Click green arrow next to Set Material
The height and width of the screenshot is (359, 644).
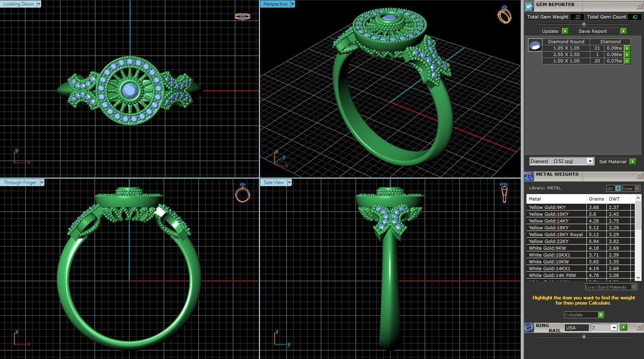(632, 162)
